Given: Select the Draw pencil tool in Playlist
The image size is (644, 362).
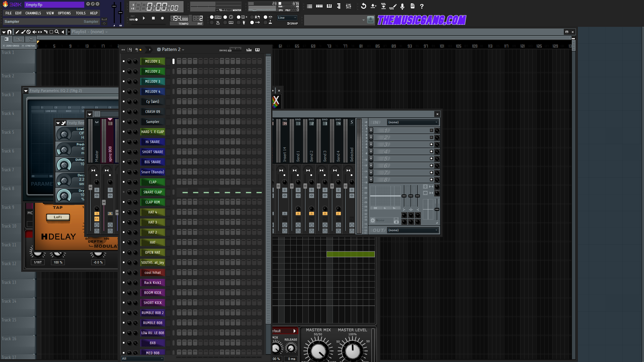Looking at the screenshot, I should [x=17, y=32].
